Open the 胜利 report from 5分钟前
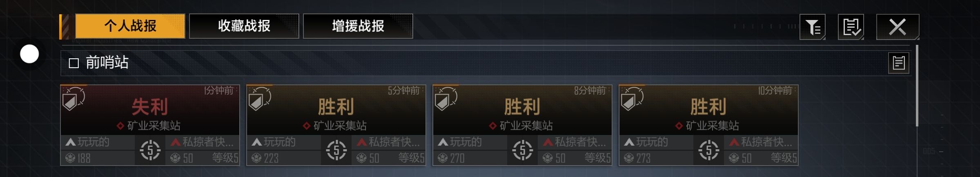The height and width of the screenshot is (177, 980). [336, 125]
